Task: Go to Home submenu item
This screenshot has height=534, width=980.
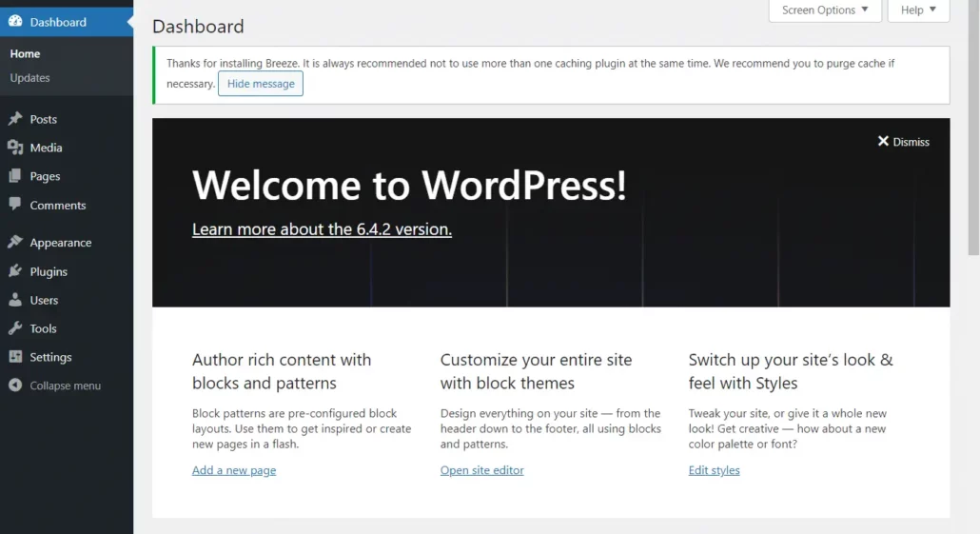Action: (25, 53)
